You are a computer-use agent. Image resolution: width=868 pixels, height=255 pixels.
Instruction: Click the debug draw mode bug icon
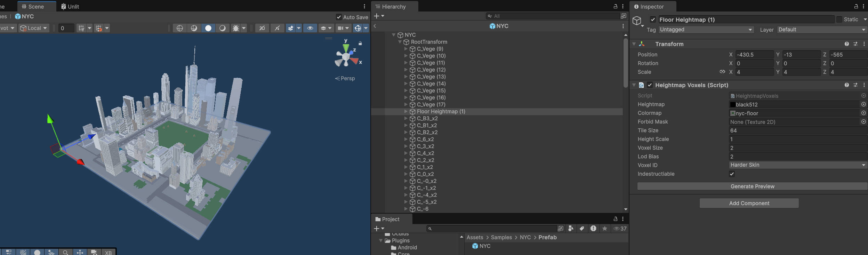(236, 28)
